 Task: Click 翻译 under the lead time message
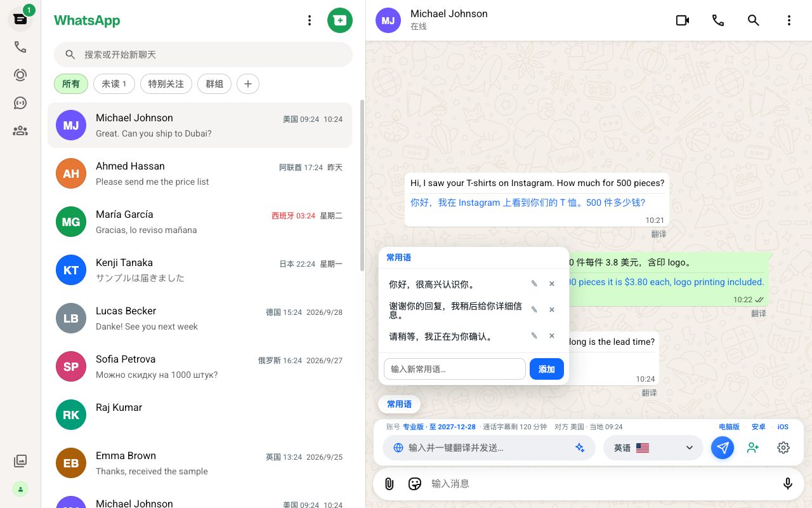point(649,393)
